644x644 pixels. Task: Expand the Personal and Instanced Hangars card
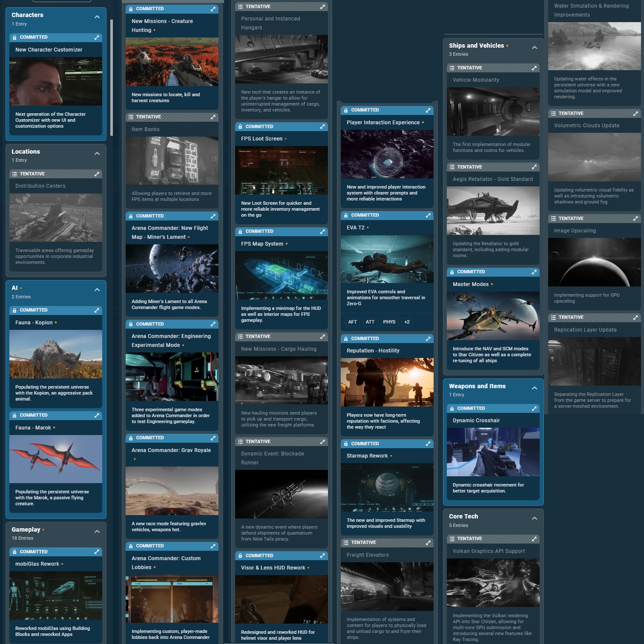pyautogui.click(x=322, y=7)
